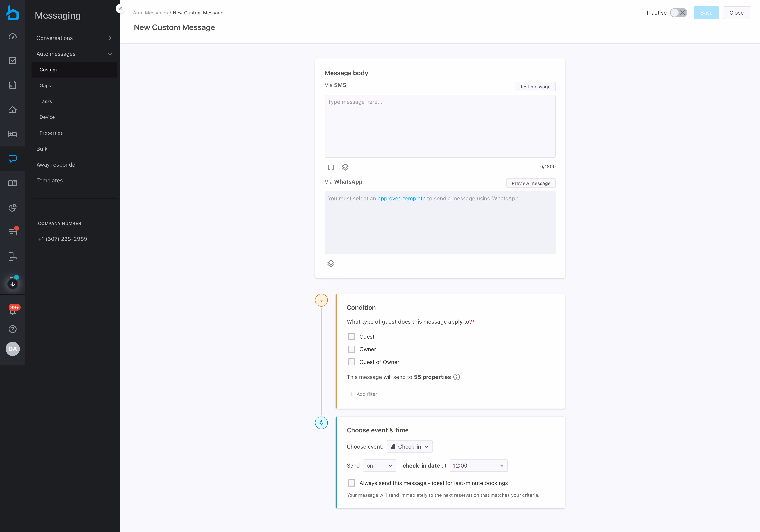Collapse the Messaging side panel

tap(120, 9)
